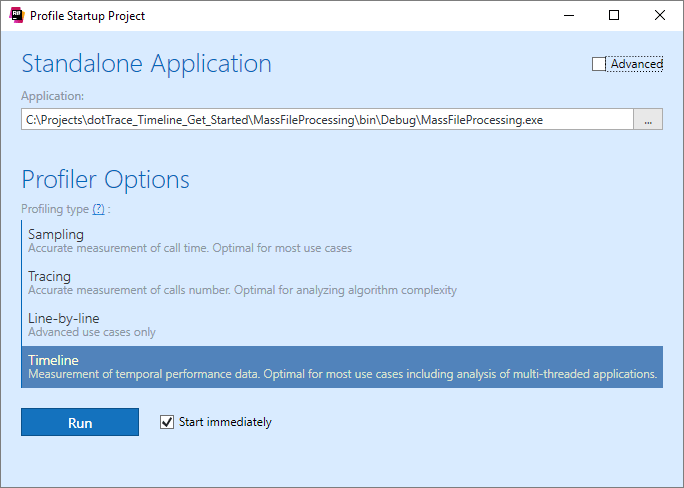Choose the Line-by-line profiling type
This screenshot has width=684, height=488.
(64, 319)
